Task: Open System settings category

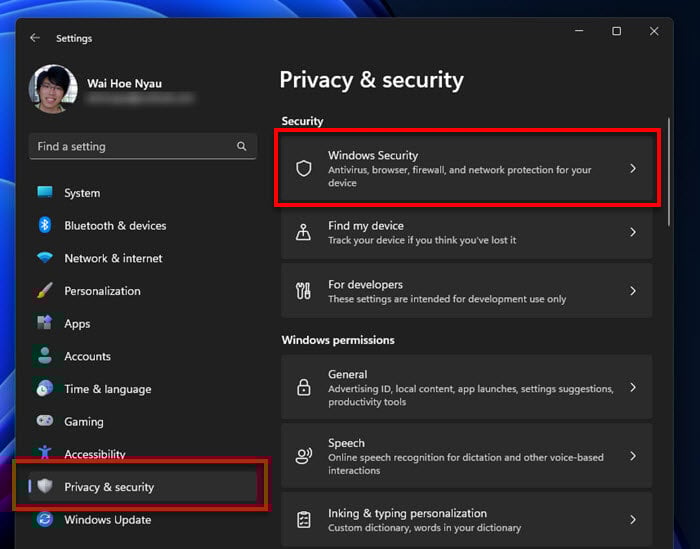Action: [82, 193]
